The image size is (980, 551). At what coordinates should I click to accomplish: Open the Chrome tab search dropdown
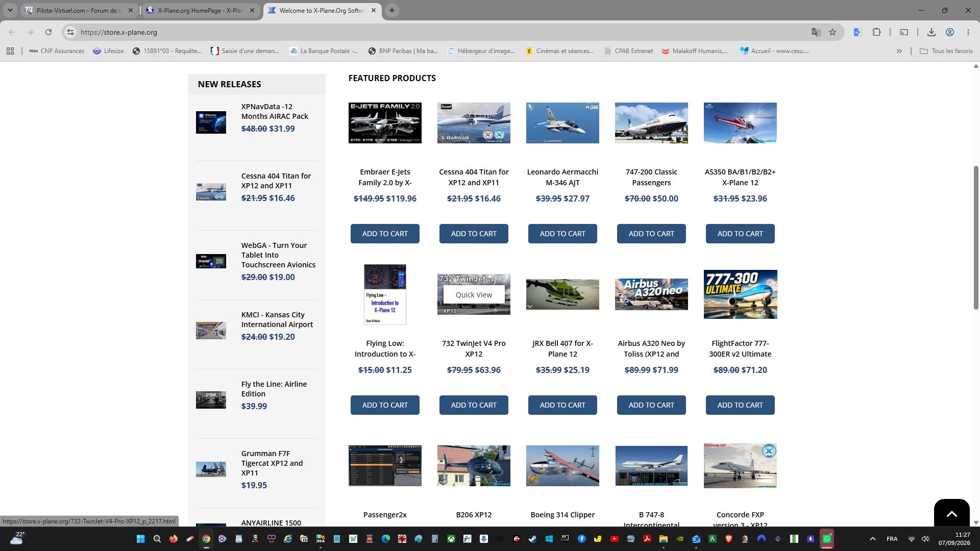point(10,10)
